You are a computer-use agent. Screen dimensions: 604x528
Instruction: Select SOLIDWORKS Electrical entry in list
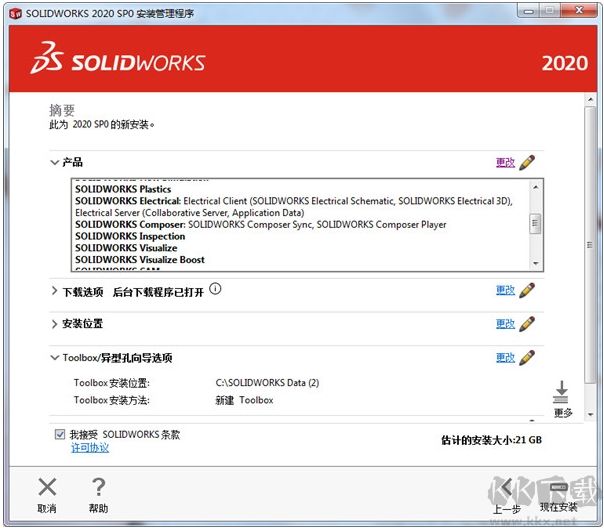coord(294,207)
